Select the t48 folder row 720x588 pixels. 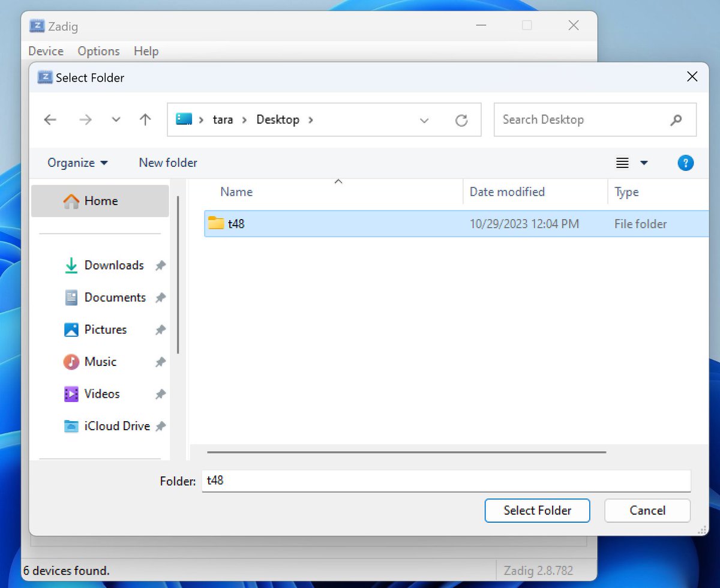pos(457,224)
